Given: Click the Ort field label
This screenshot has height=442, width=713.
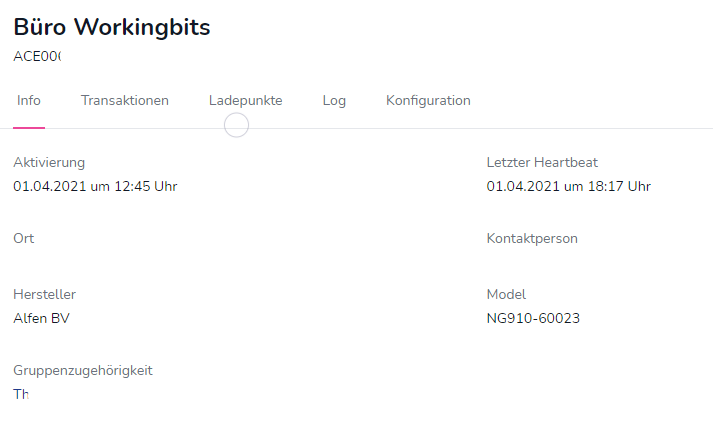Looking at the screenshot, I should click(24, 239).
